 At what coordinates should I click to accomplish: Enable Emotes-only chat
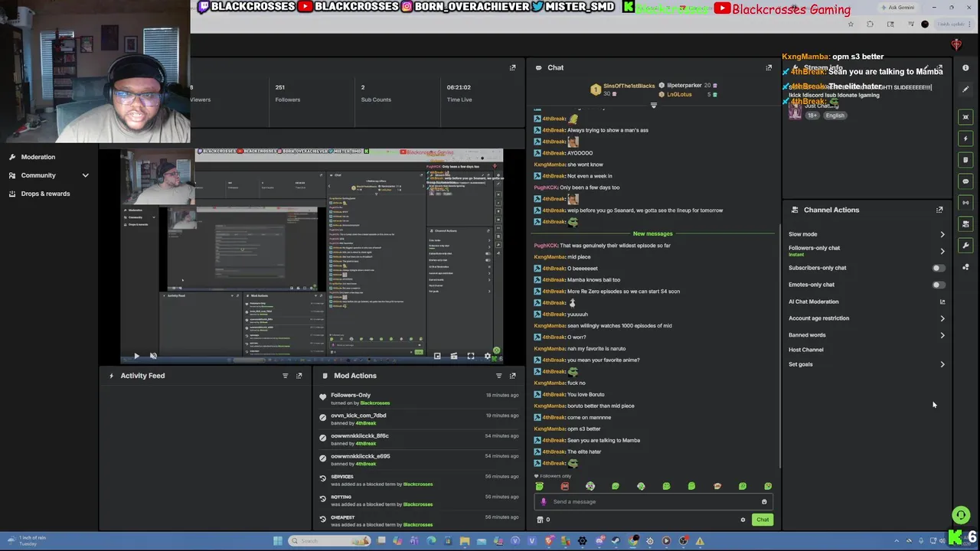coord(937,285)
